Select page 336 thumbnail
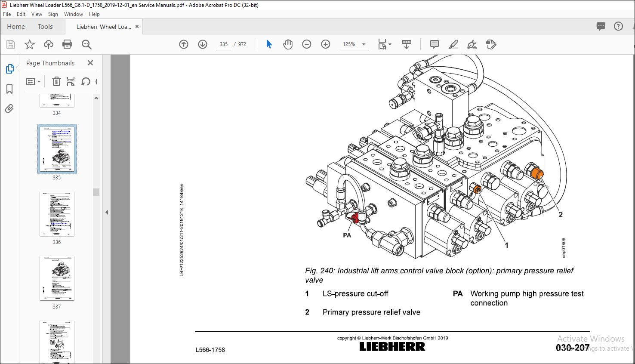The width and height of the screenshot is (635, 364). pyautogui.click(x=57, y=214)
